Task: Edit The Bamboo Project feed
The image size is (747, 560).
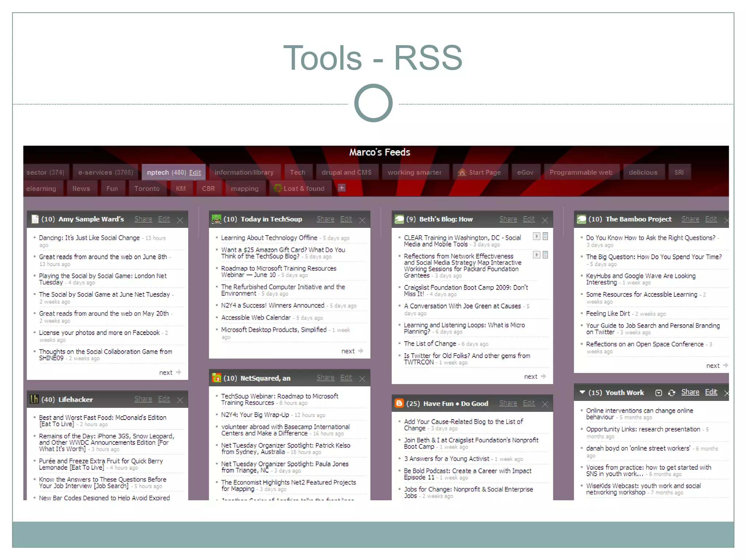Action: pyautogui.click(x=711, y=219)
